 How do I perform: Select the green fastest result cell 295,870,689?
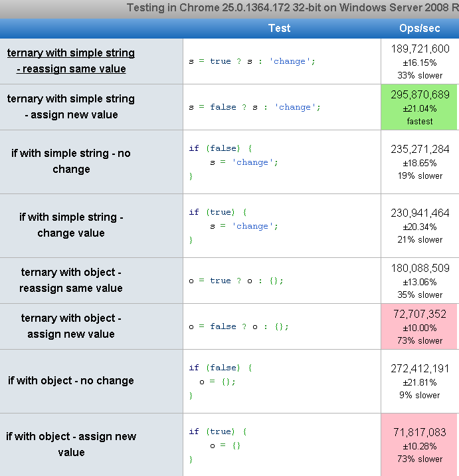click(420, 107)
